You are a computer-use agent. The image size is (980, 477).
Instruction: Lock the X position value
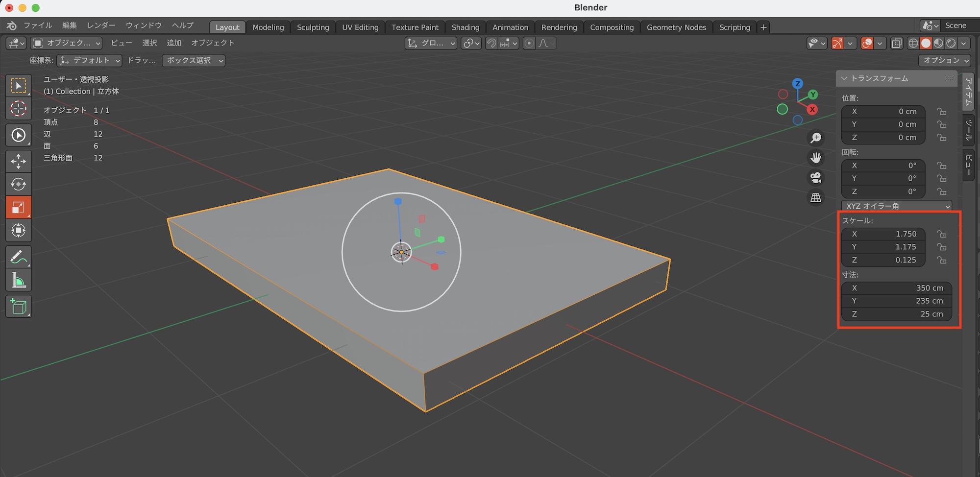point(941,112)
